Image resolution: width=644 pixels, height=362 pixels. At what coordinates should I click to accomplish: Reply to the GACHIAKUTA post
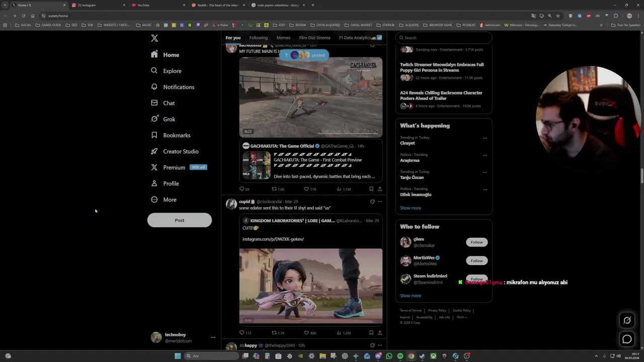click(245, 189)
